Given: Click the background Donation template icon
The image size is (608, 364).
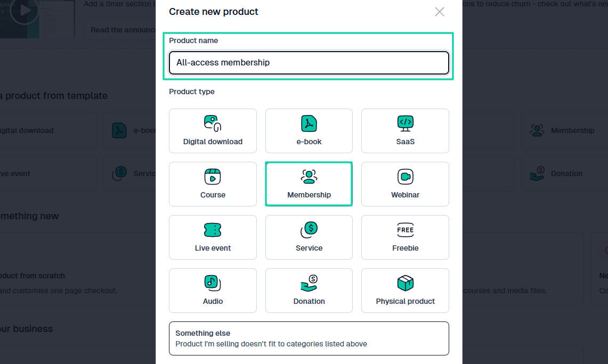Looking at the screenshot, I should point(537,173).
